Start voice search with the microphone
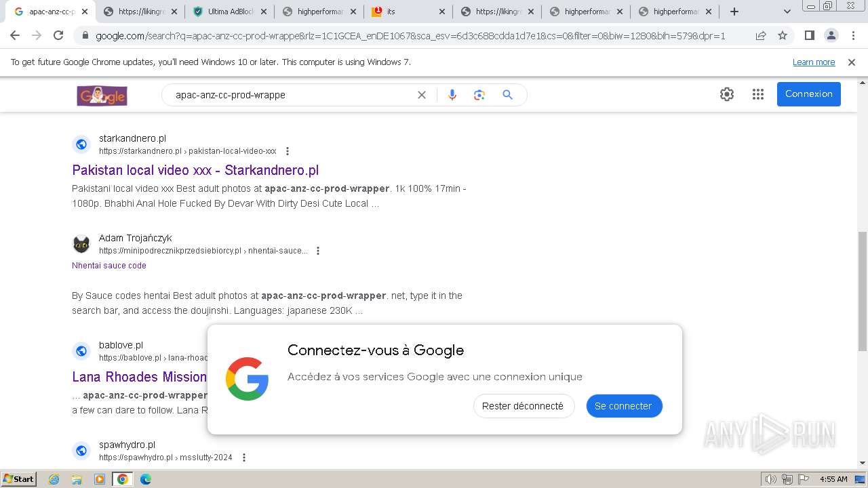Screen dimensions: 868x488 (x=452, y=95)
